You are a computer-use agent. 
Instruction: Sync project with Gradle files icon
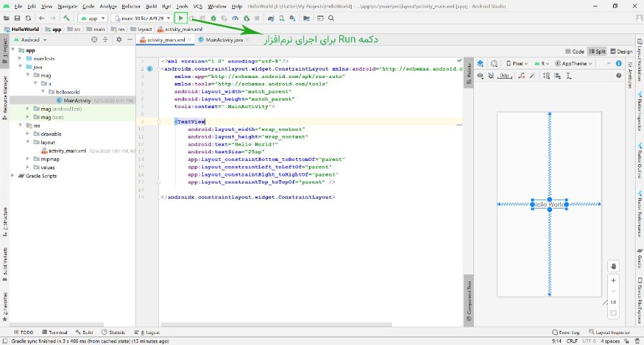[270, 18]
